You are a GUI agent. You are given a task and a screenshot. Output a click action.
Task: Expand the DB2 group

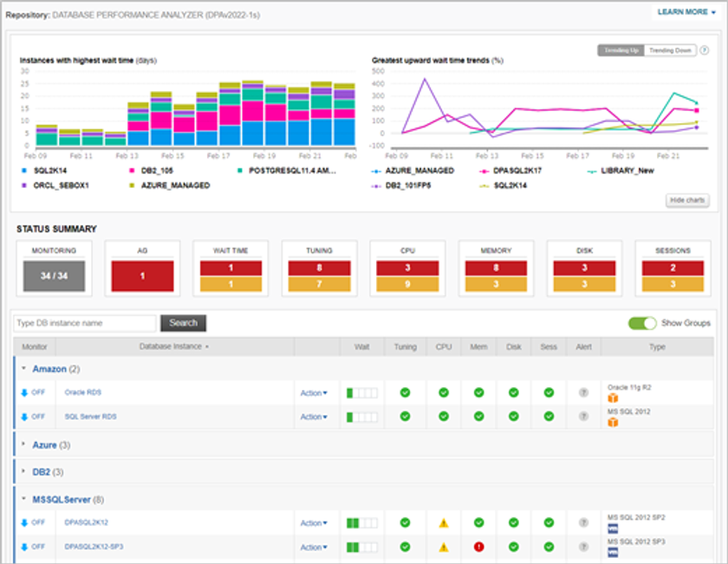coord(42,472)
